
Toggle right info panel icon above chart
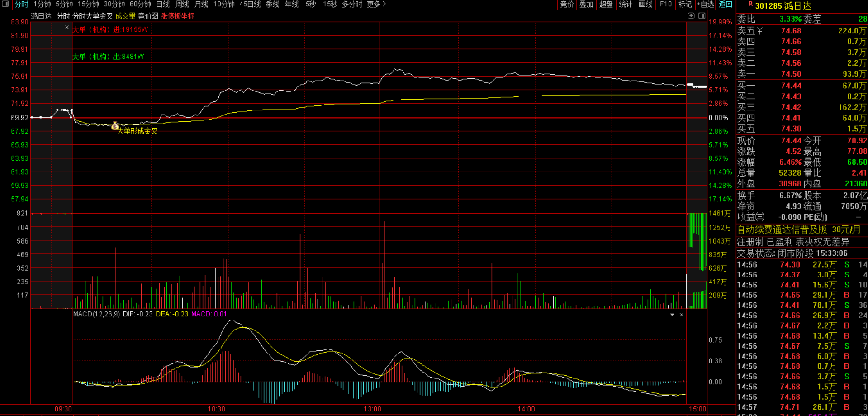(702, 16)
